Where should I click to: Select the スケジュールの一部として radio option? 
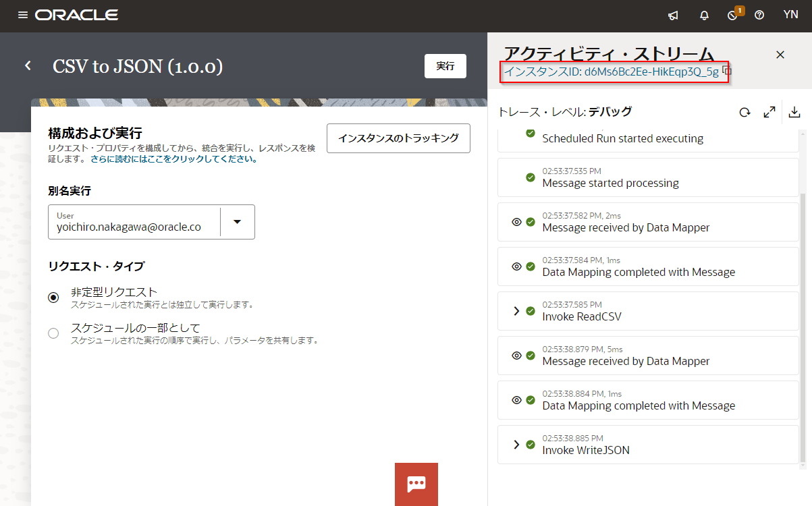coord(53,333)
